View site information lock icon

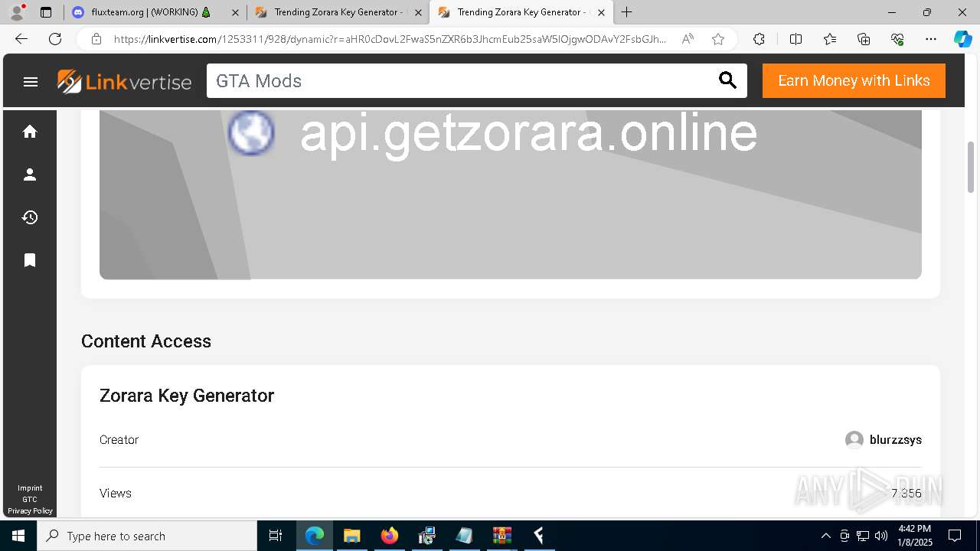tap(96, 39)
